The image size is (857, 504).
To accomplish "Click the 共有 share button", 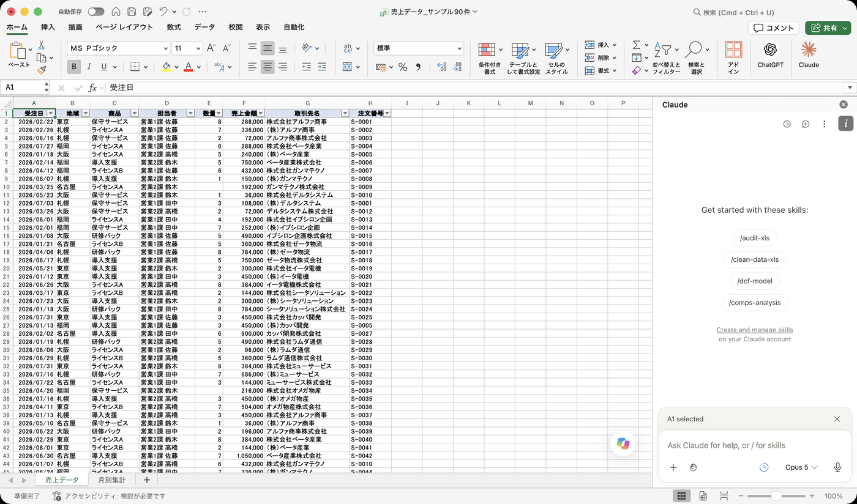I will point(828,28).
